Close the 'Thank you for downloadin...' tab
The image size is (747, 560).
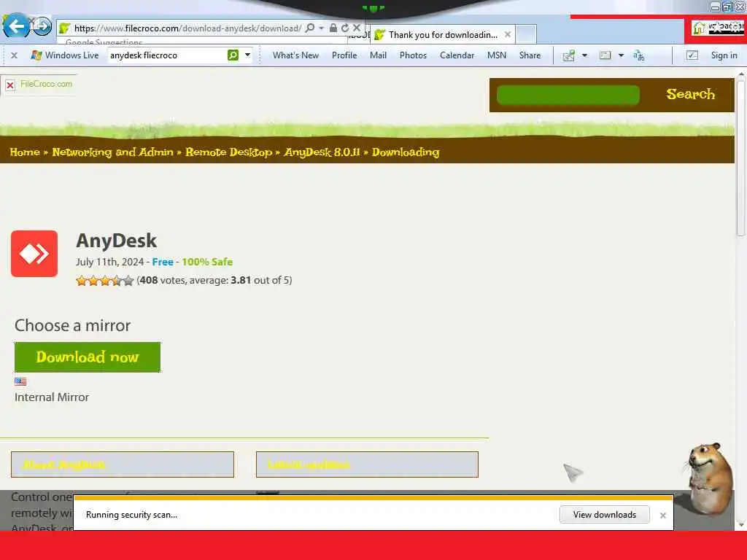(508, 34)
